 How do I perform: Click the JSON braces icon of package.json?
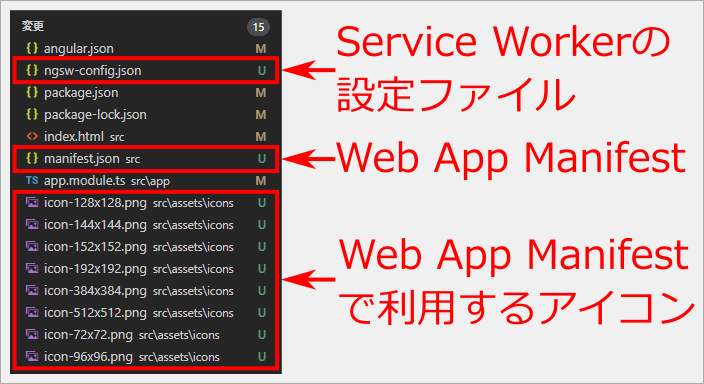[x=32, y=92]
